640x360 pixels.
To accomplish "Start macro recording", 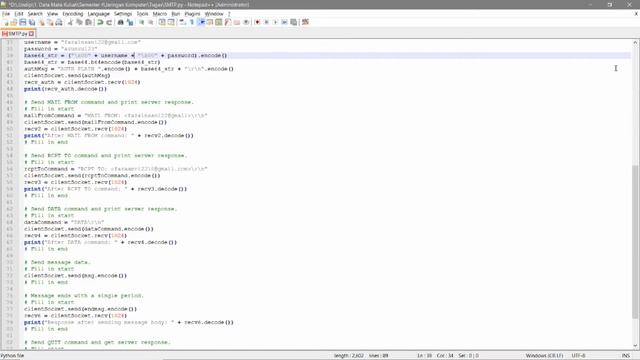I will (258, 22).
